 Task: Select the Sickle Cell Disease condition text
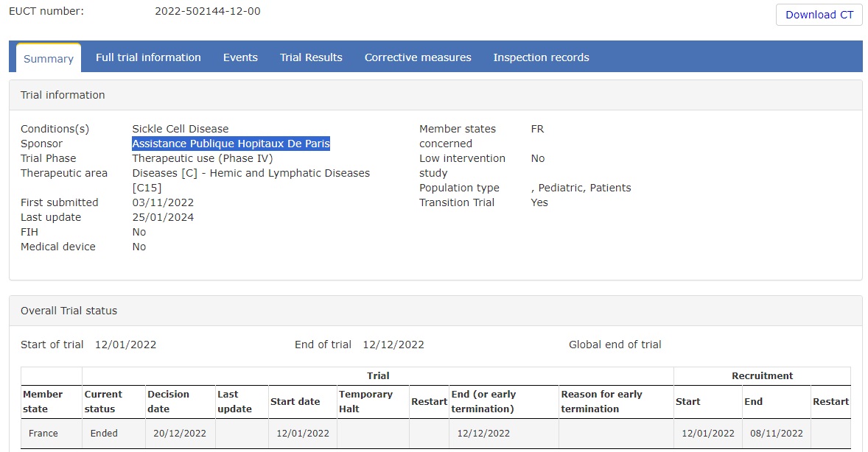(x=181, y=129)
